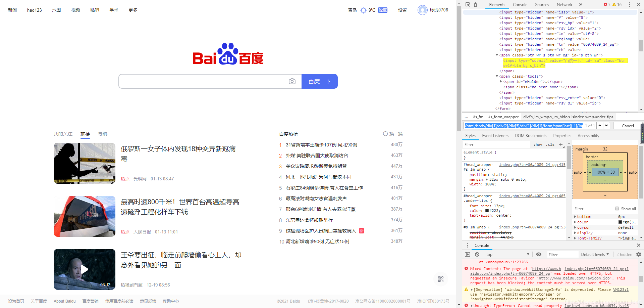The image size is (644, 308).
Task: Toggle element state with the :hov button
Action: (538, 144)
